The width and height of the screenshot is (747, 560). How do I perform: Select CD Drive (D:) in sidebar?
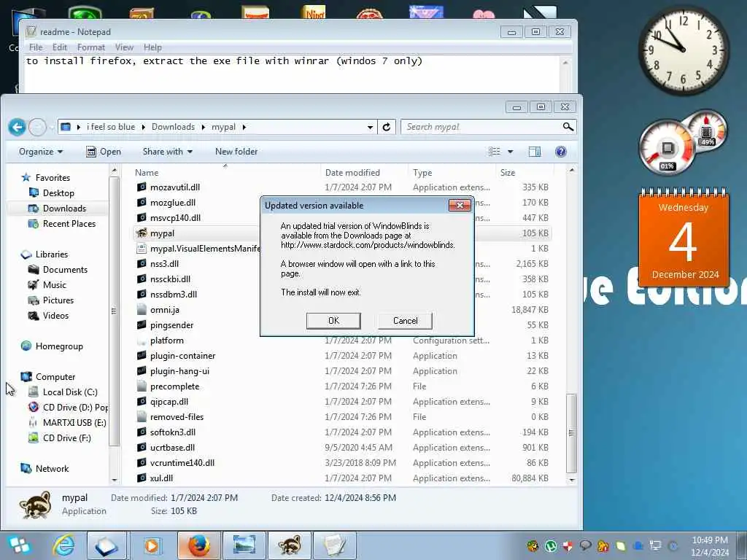point(68,407)
